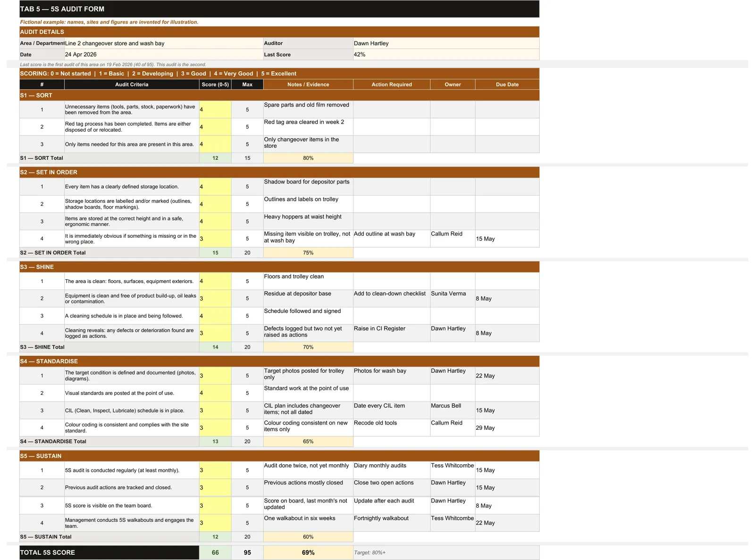Click action 'Close two open actions'

[392, 488]
